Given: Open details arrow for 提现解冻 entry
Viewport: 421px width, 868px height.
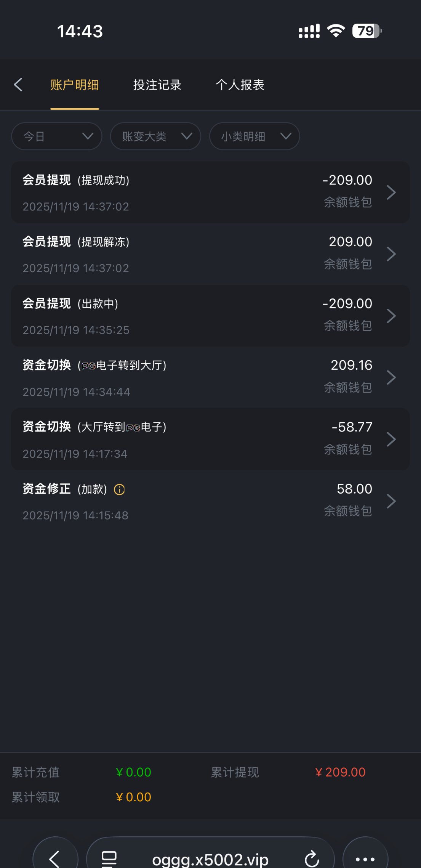Looking at the screenshot, I should (x=391, y=254).
